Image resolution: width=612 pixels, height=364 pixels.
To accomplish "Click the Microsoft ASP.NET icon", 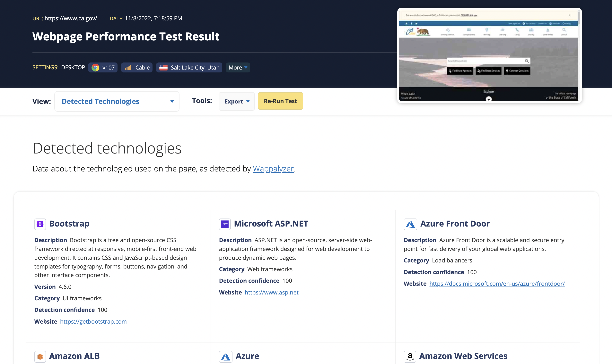I will tap(225, 224).
